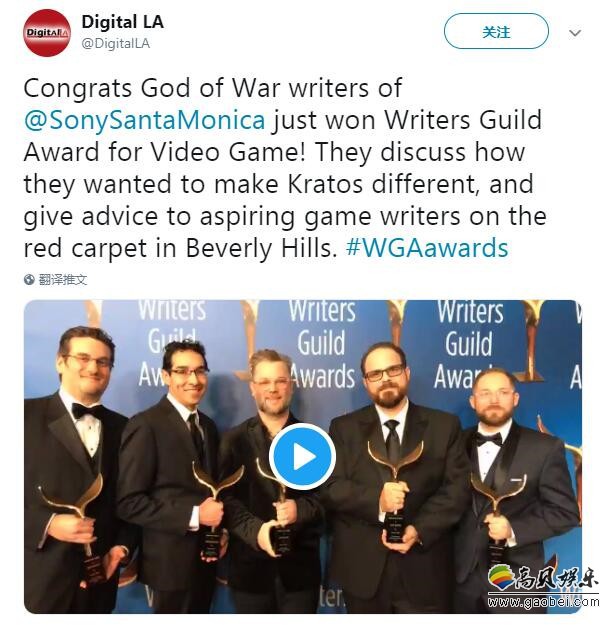Play the video with the blue play button
The width and height of the screenshot is (615, 625).
point(302,457)
